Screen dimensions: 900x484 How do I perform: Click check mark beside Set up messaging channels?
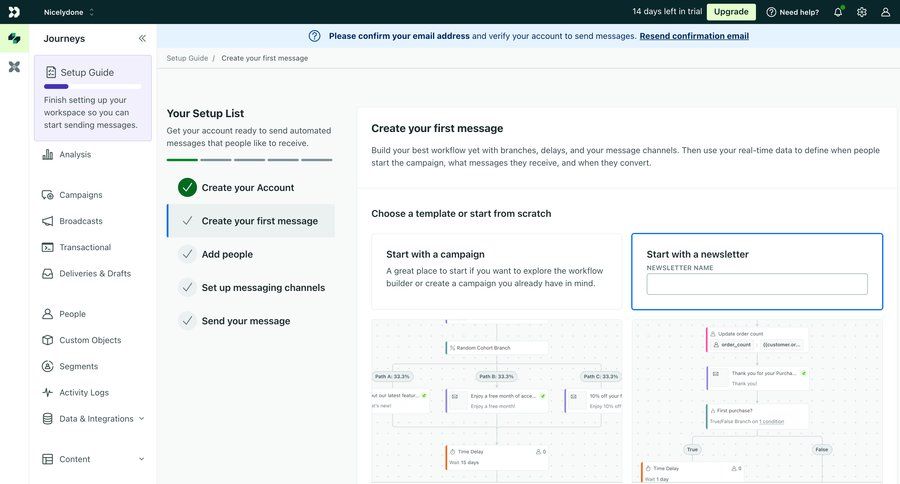187,288
